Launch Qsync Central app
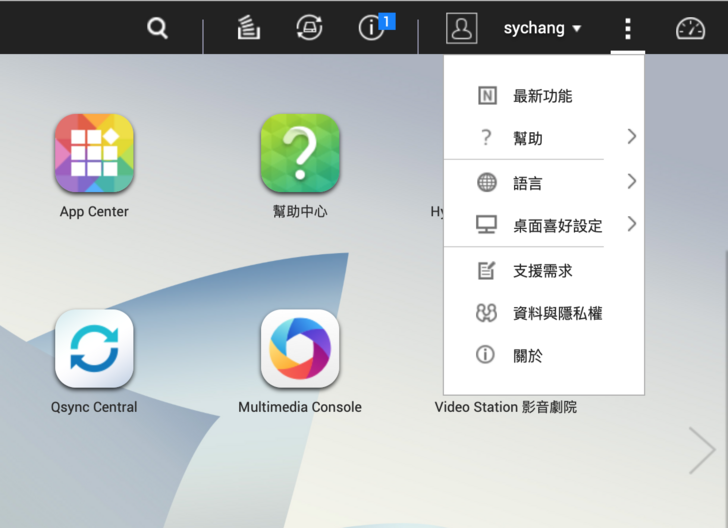Image resolution: width=728 pixels, height=528 pixels. click(x=94, y=349)
